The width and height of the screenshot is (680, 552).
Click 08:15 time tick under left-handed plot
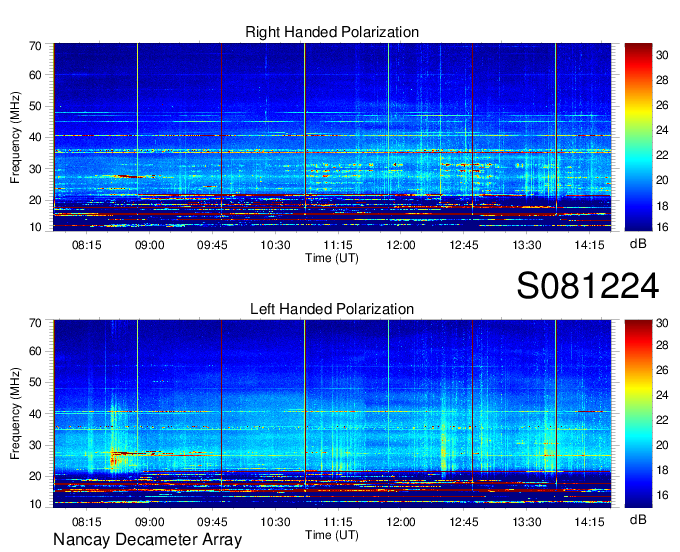click(86, 522)
